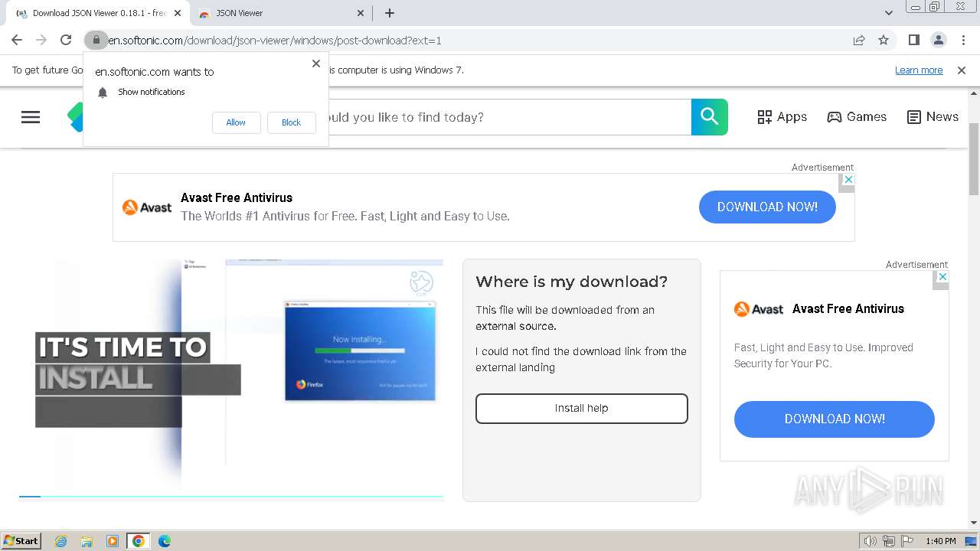Click the Chrome taskbar icon
This screenshot has width=980, height=551.
point(138,541)
